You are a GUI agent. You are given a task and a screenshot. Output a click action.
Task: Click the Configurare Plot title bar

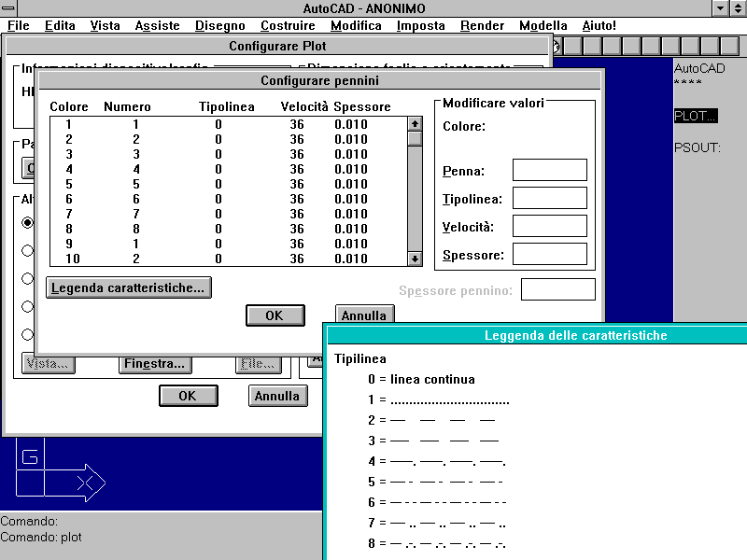pyautogui.click(x=277, y=46)
